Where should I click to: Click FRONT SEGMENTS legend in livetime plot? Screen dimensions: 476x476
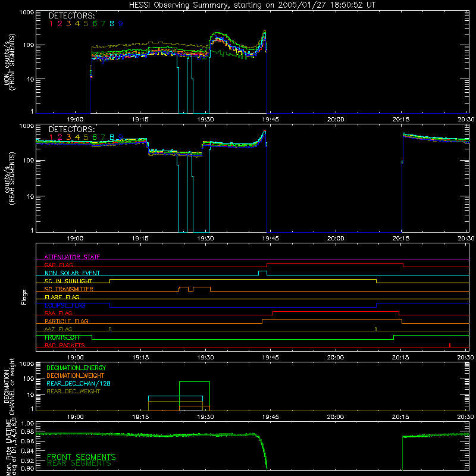(82, 457)
